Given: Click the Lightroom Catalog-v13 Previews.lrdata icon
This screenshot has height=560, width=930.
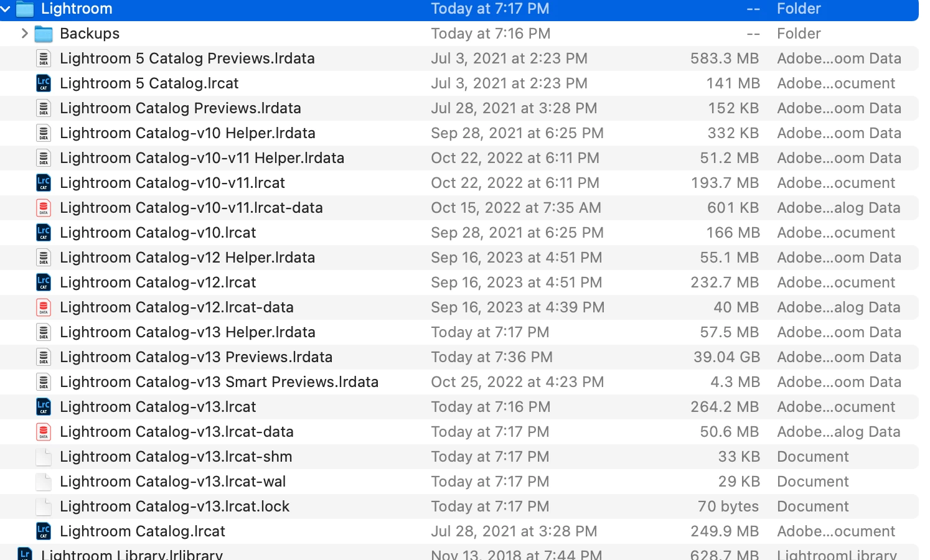Looking at the screenshot, I should pos(44,357).
